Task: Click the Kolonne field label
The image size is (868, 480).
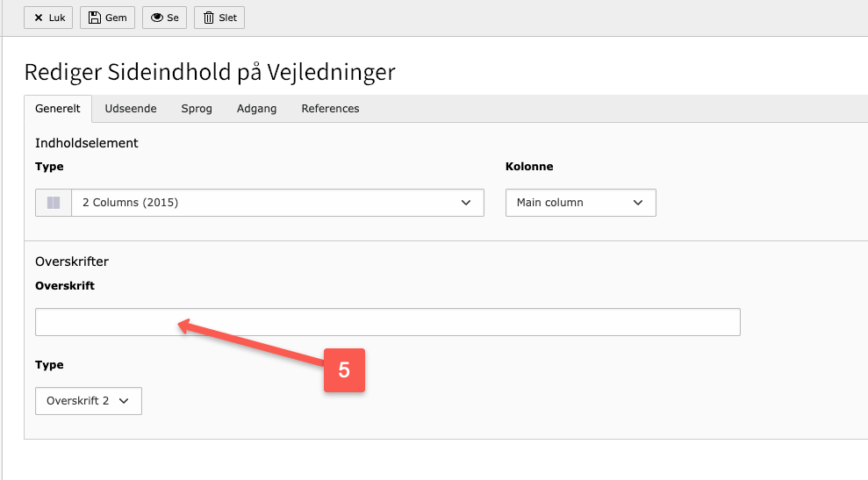Action: (529, 167)
